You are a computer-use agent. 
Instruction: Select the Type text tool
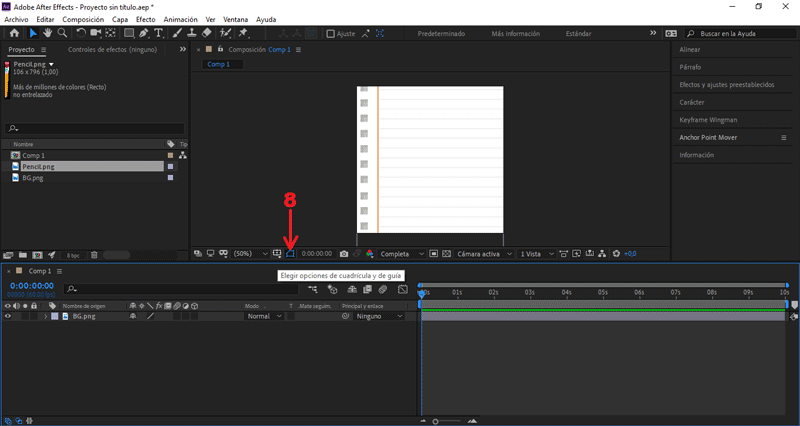(158, 33)
